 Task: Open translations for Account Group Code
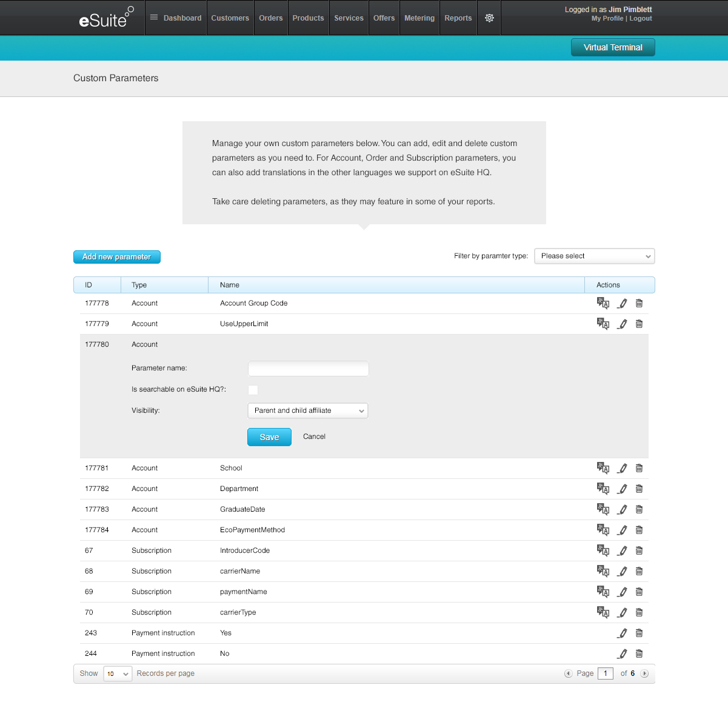[603, 303]
